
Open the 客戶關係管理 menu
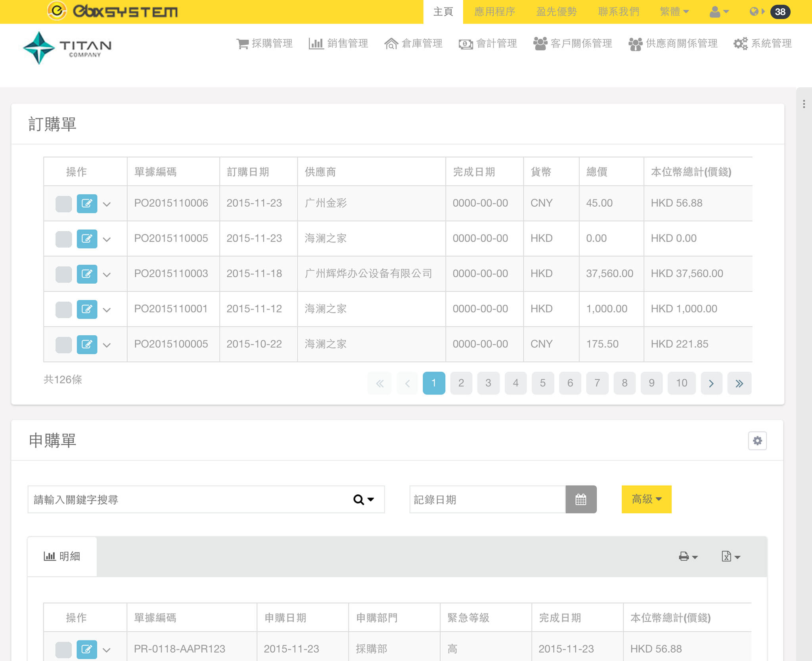[573, 44]
